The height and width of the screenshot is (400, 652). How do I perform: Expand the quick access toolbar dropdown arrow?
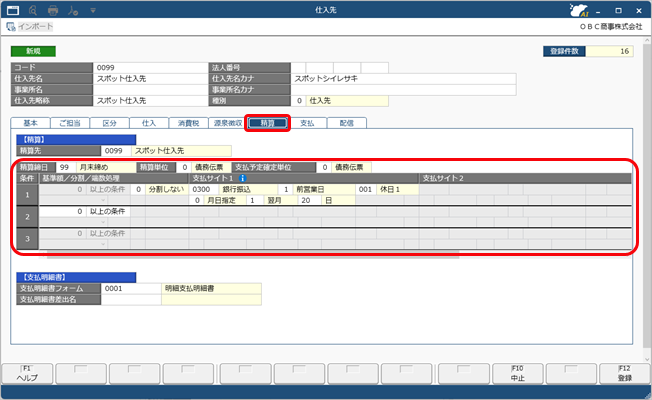click(x=93, y=10)
